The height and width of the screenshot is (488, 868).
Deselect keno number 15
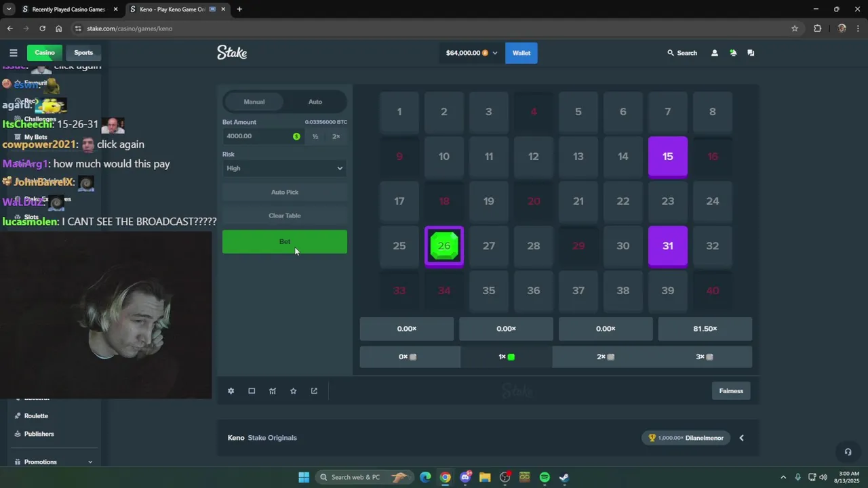tap(668, 157)
